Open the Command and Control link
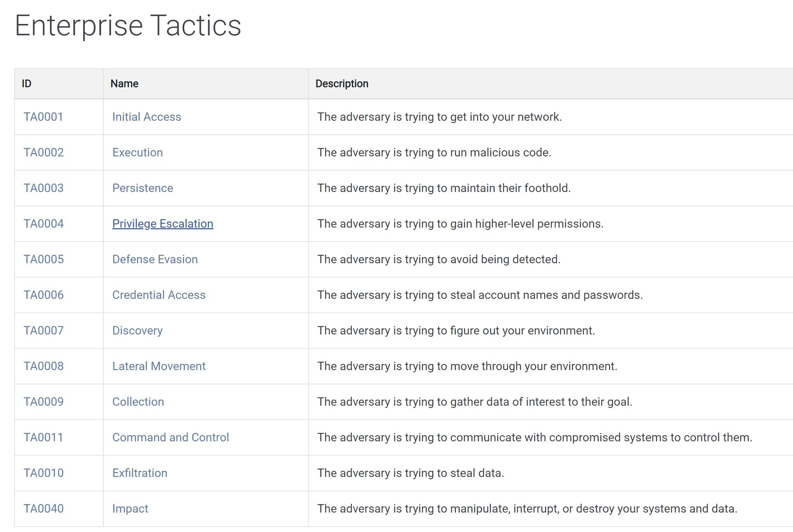Screen dimensions: 793x532 (170, 437)
